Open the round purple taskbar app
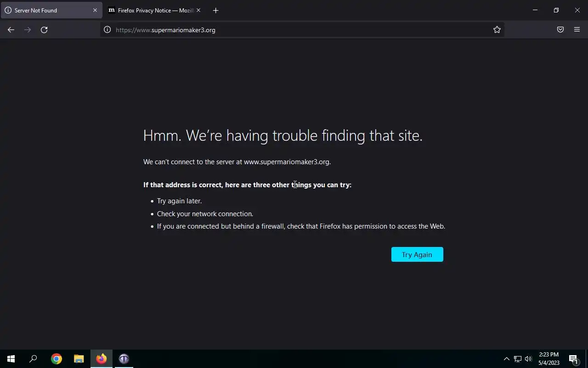The image size is (588, 368). tap(124, 359)
